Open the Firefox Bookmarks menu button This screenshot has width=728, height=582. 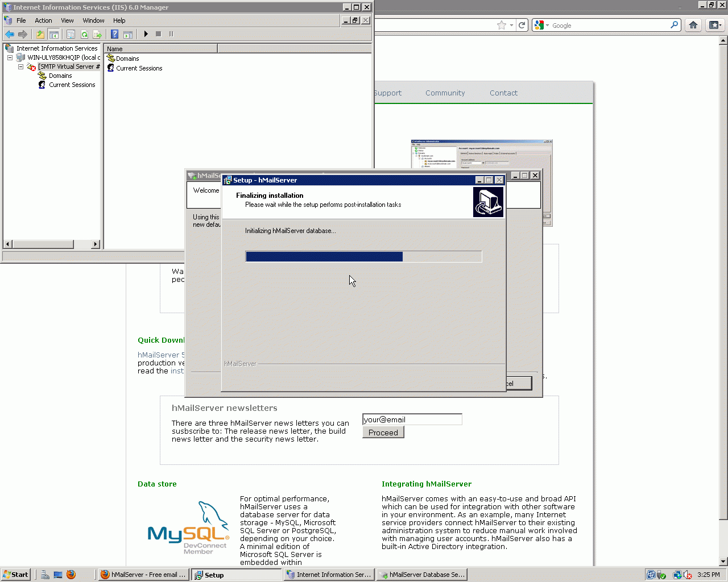pos(715,25)
